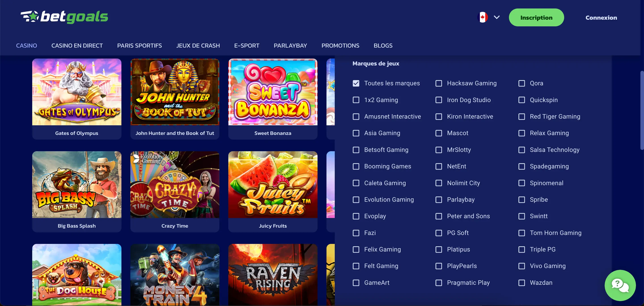Open The Dog House game thumbnail

[x=77, y=275]
